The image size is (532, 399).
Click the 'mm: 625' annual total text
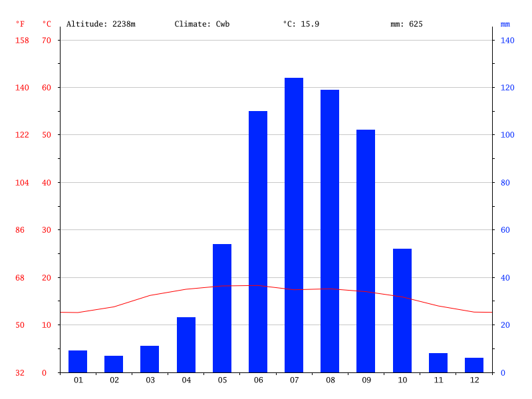click(x=406, y=24)
